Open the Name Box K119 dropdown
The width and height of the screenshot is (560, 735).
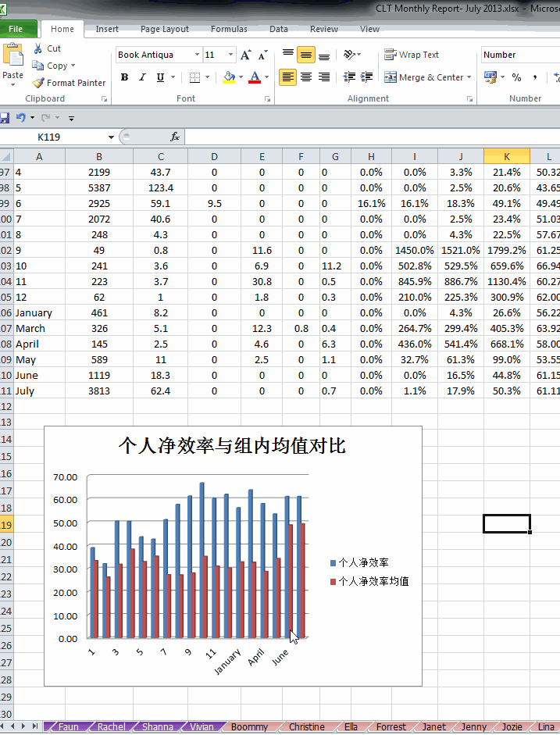(111, 137)
